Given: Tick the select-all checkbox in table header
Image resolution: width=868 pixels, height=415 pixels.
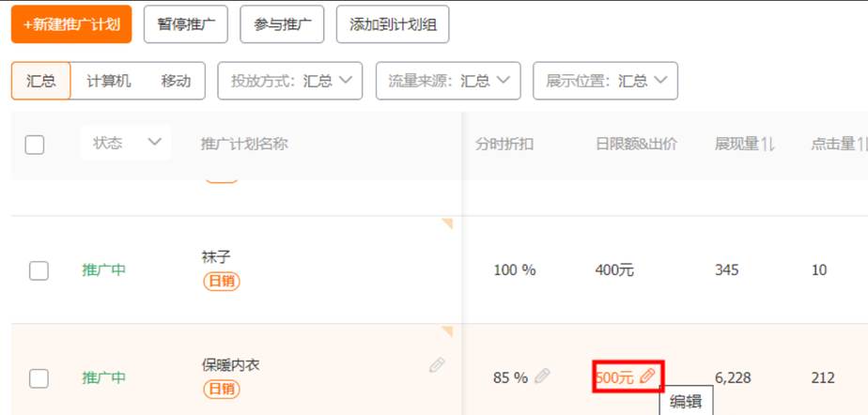Looking at the screenshot, I should pos(35,145).
